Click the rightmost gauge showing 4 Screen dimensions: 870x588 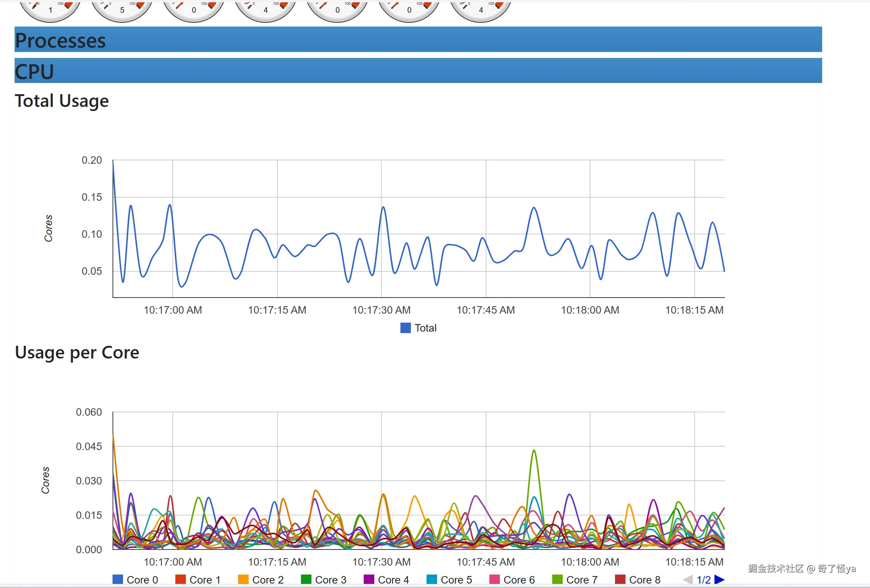(x=481, y=10)
